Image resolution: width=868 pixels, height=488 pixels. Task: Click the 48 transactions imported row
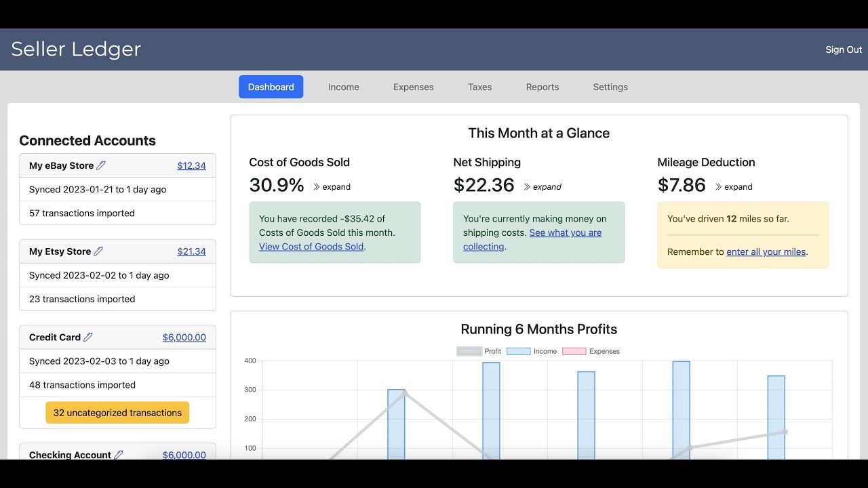pos(117,385)
